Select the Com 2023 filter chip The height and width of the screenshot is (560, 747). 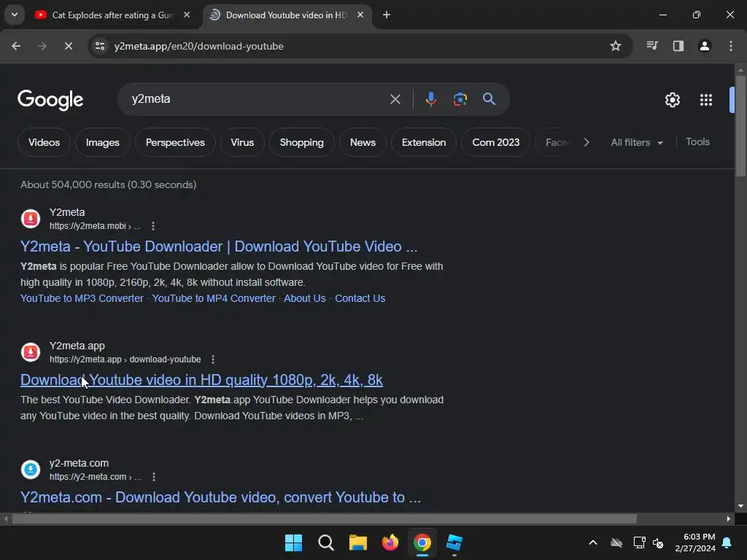[495, 142]
